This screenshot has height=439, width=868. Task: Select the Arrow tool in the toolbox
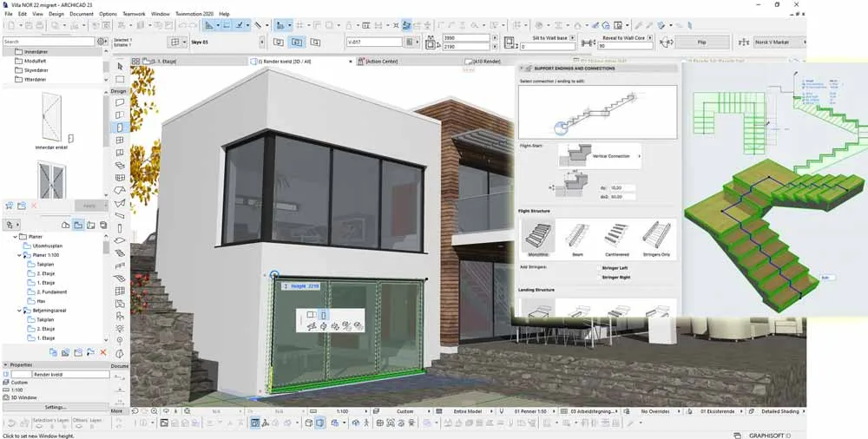pos(120,66)
